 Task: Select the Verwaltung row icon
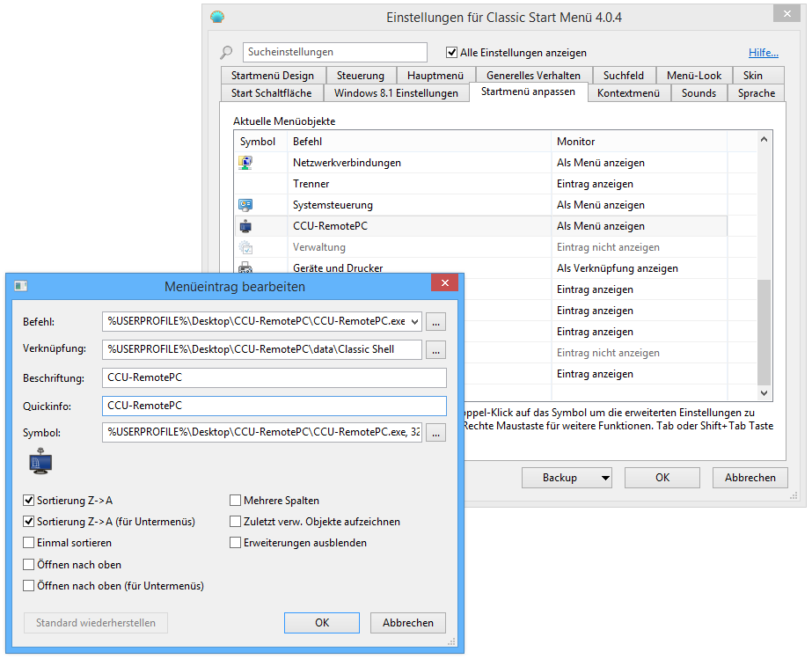pos(245,247)
